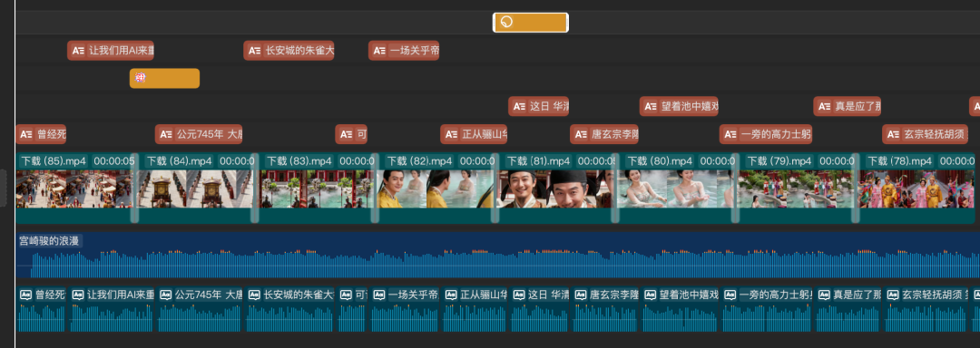Click text icon of 这日 华清 caption clip
The width and height of the screenshot is (980, 348).
[x=519, y=106]
